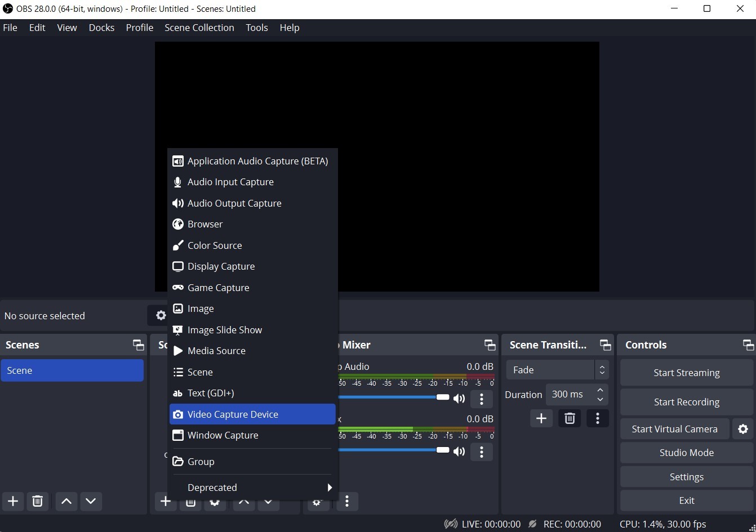
Task: Add a Group from the source menu
Action: [252, 462]
